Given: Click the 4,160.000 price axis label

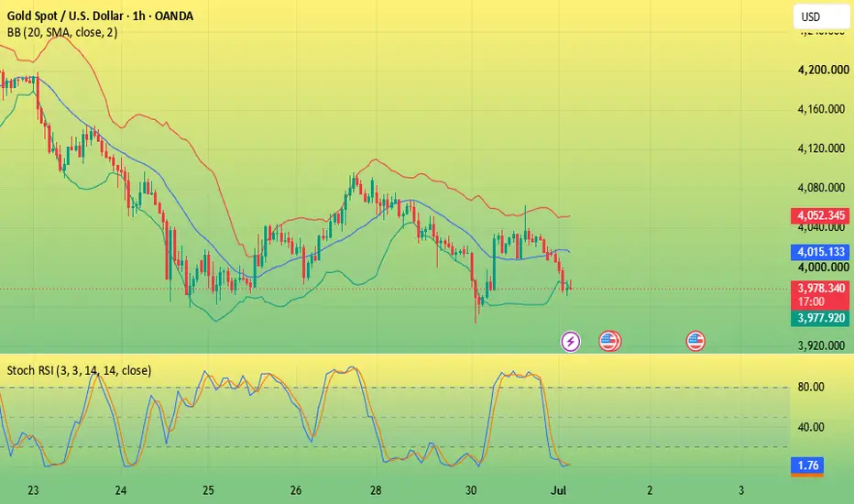Looking at the screenshot, I should pos(821,109).
